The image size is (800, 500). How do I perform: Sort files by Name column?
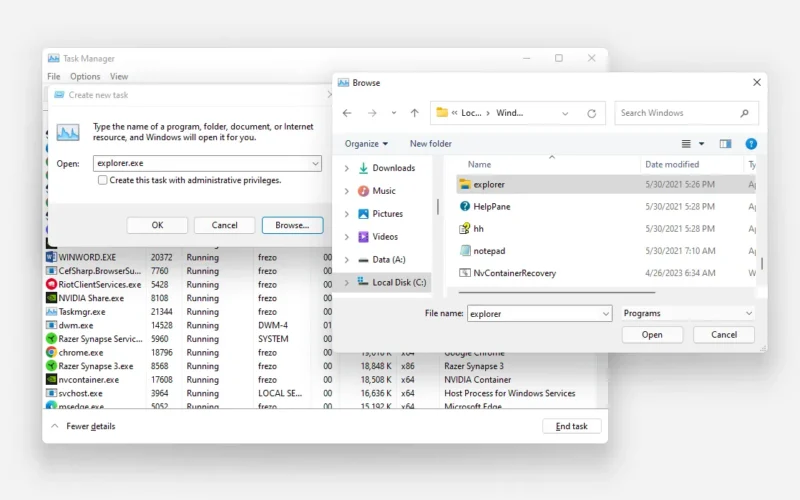(x=479, y=164)
